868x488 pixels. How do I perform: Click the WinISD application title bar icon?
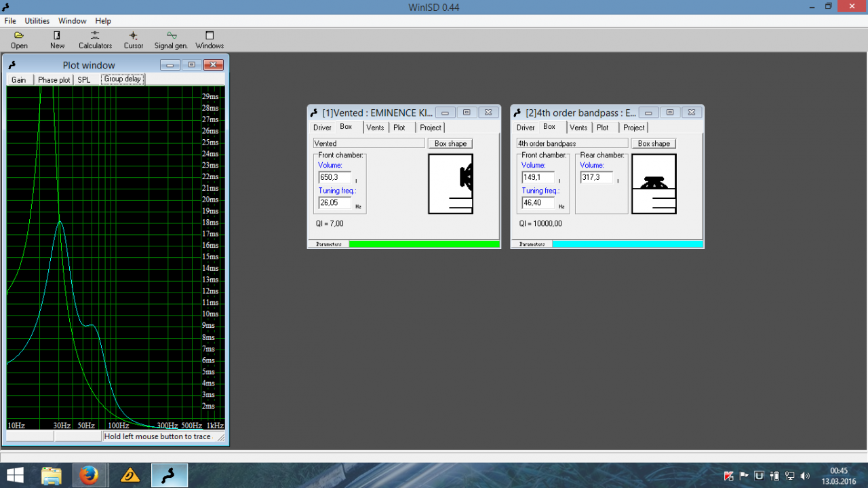click(5, 6)
